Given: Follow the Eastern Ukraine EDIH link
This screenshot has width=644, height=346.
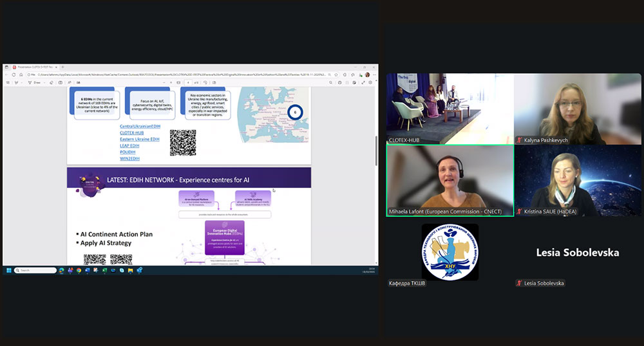Looking at the screenshot, I should 139,139.
